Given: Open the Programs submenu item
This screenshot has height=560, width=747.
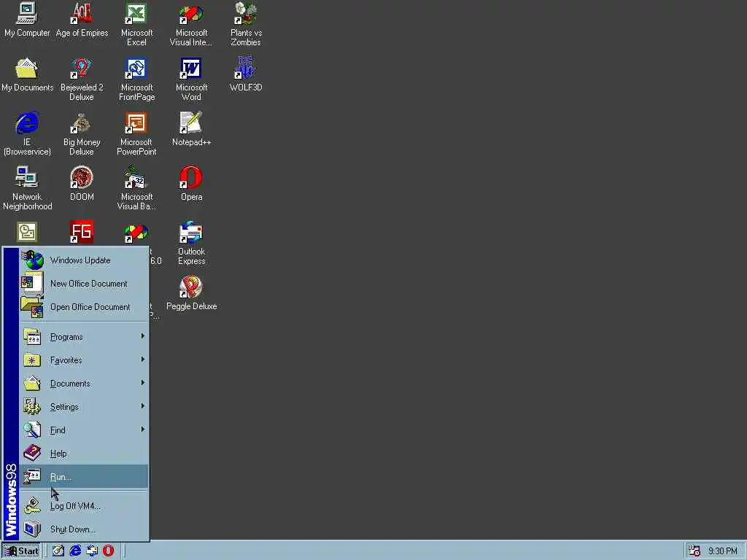Looking at the screenshot, I should [x=84, y=337].
